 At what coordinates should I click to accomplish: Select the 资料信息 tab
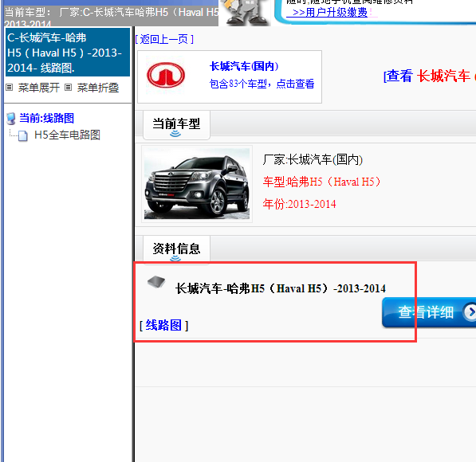coord(176,249)
